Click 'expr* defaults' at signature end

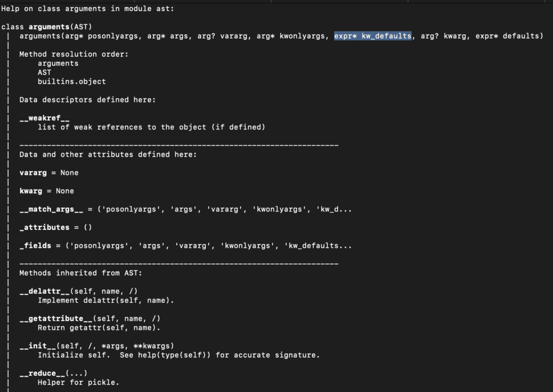507,36
